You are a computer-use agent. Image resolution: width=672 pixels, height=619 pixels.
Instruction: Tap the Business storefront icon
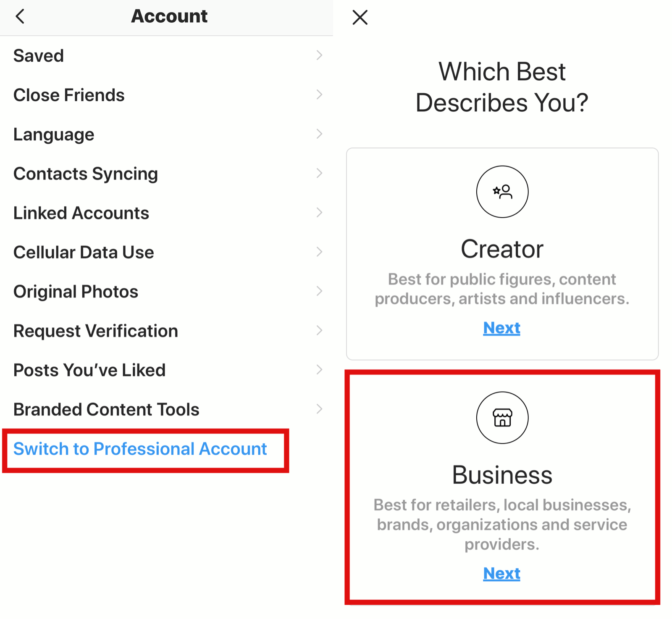[502, 418]
